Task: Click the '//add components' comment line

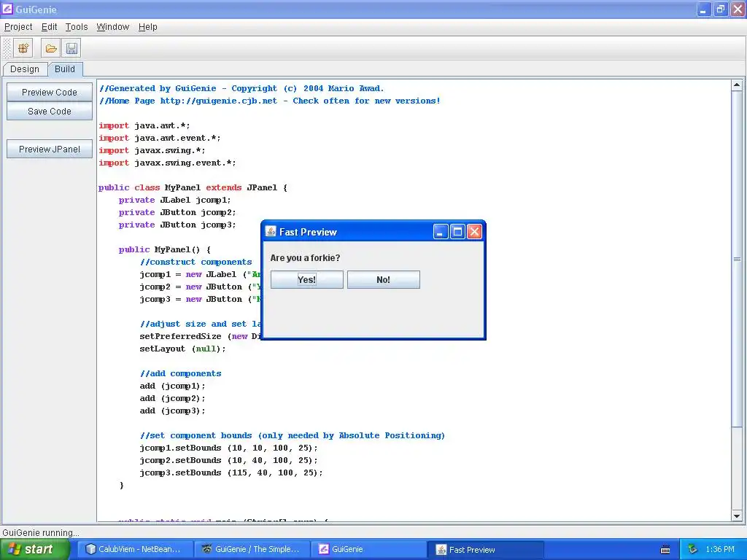Action: click(181, 373)
